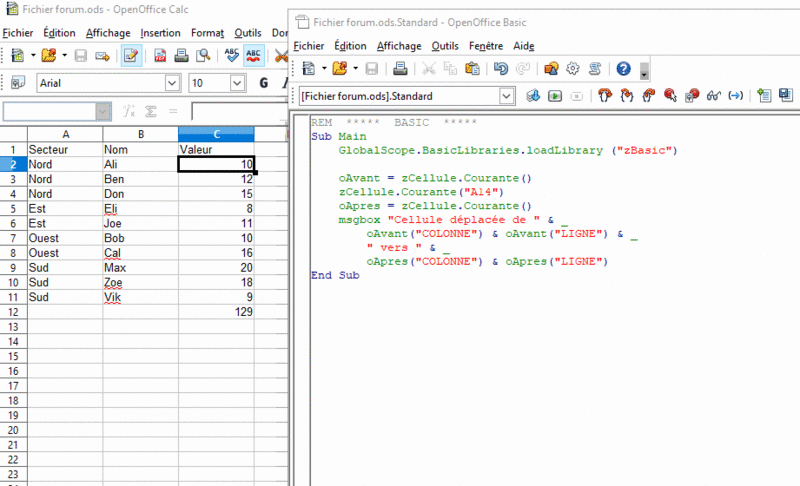Select column C header
The width and height of the screenshot is (800, 486).
(216, 134)
